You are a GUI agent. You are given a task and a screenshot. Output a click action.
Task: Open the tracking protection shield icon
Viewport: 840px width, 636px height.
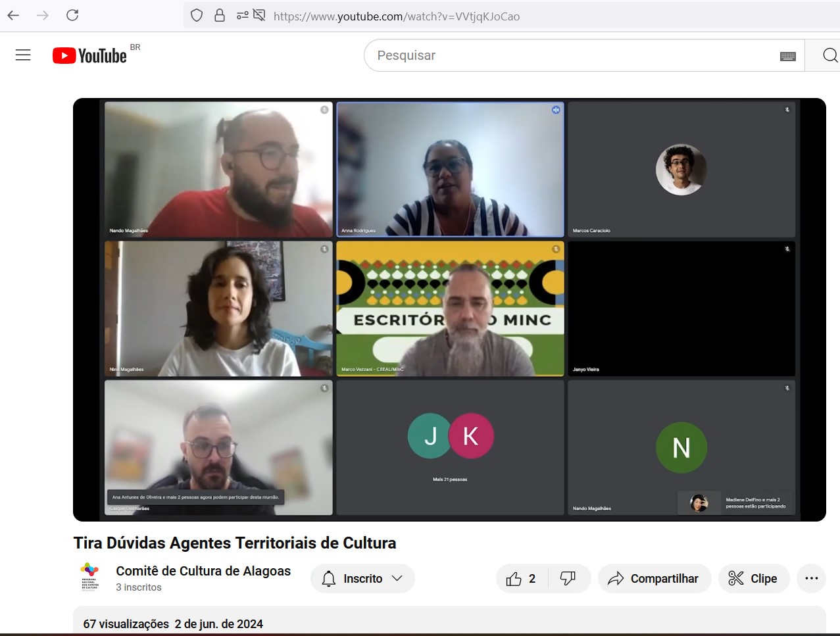coord(196,15)
